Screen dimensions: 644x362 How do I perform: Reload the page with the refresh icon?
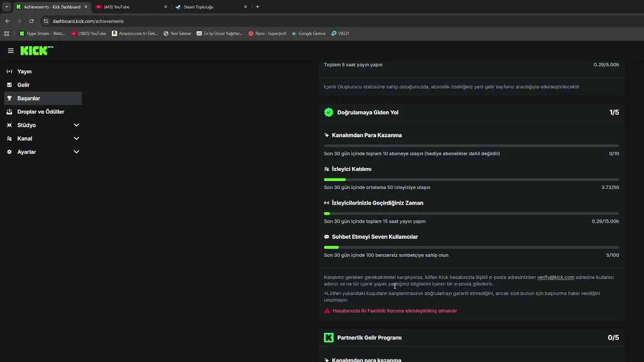[x=31, y=21]
